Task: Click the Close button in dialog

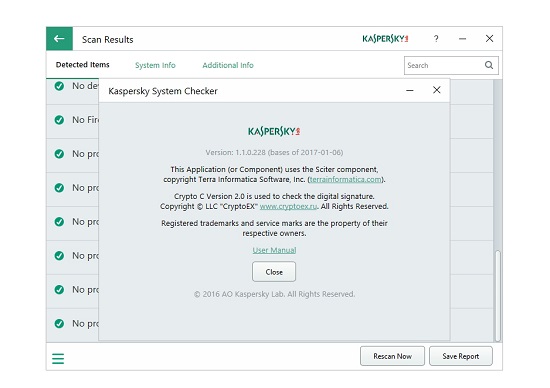Action: [x=274, y=272]
